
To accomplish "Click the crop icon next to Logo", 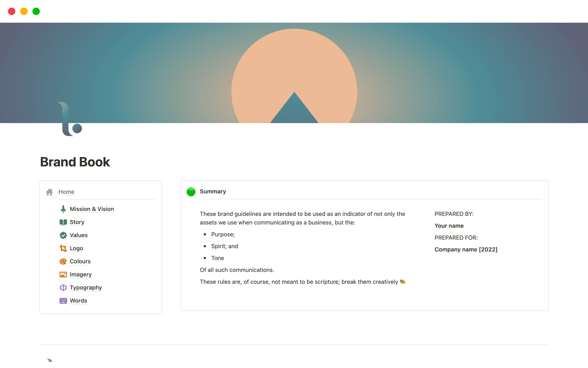I will [63, 248].
